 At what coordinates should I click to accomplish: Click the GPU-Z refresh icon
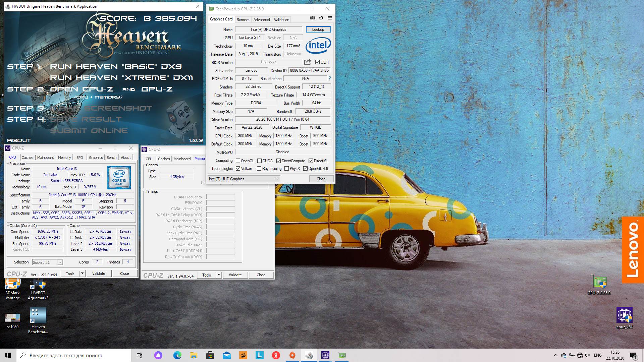point(321,18)
